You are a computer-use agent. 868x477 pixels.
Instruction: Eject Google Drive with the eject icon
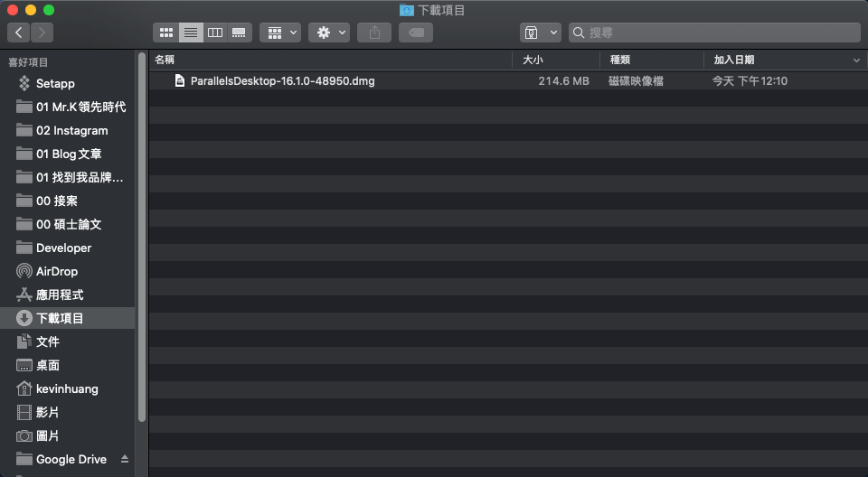125,459
